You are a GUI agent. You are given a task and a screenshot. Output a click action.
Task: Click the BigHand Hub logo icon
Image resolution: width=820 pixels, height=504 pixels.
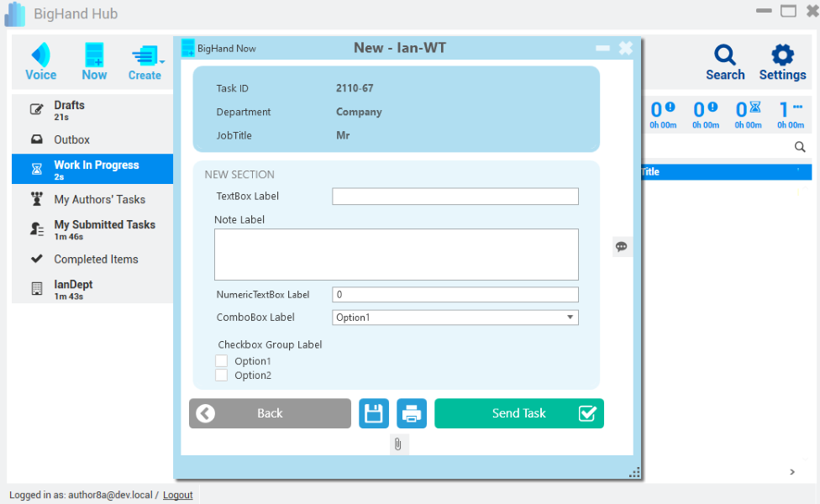(x=14, y=14)
